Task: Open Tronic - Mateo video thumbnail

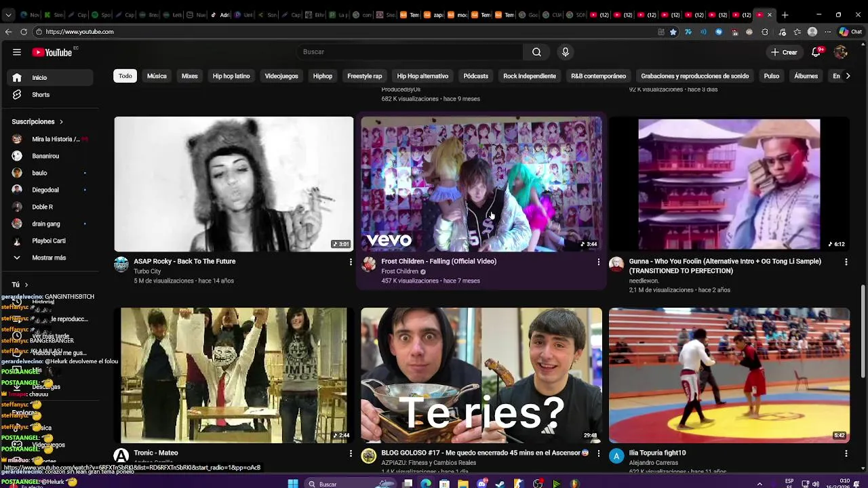Action: coord(234,375)
